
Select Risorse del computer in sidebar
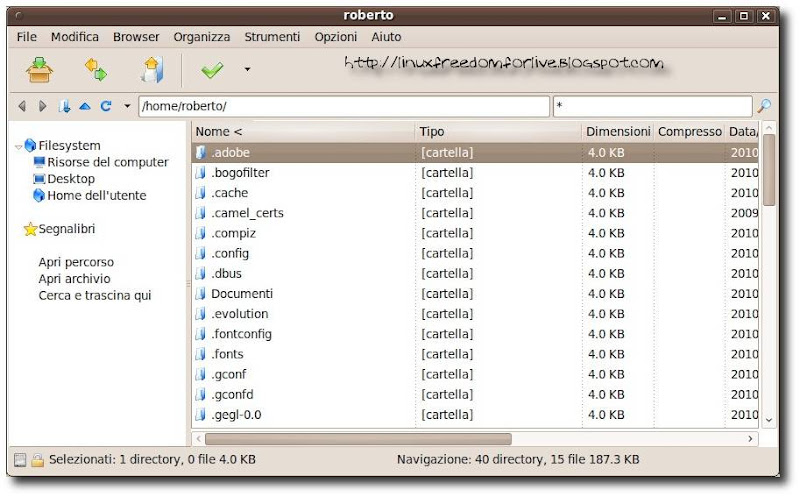click(108, 162)
